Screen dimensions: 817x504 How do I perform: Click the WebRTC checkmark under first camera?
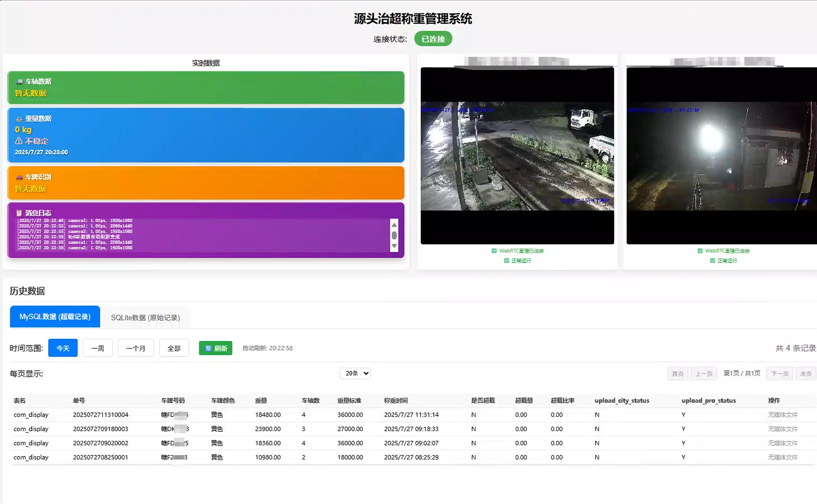[x=494, y=251]
